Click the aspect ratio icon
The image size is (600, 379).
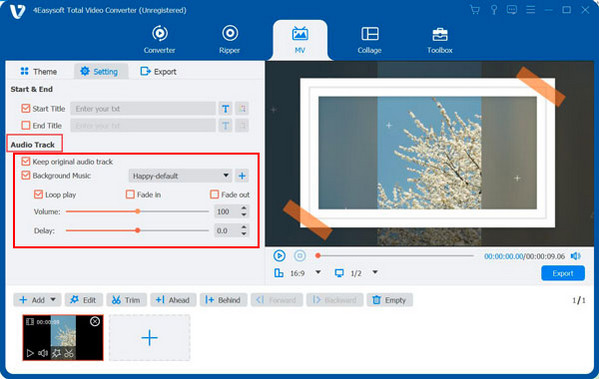279,273
